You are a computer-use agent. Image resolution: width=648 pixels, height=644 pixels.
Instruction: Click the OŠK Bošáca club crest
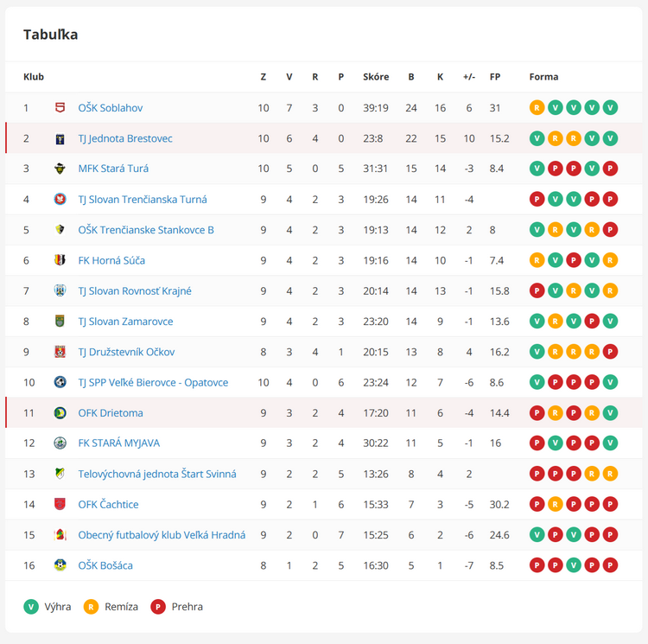(x=60, y=565)
